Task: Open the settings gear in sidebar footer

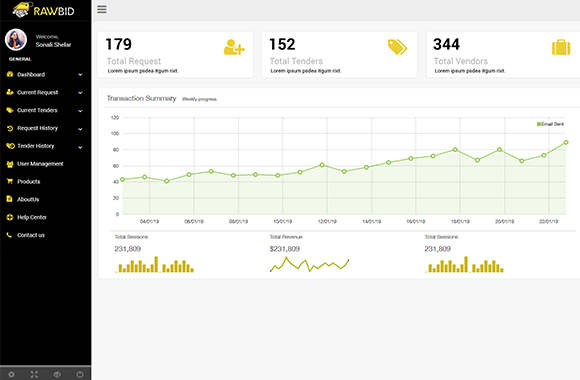Action: [x=11, y=374]
